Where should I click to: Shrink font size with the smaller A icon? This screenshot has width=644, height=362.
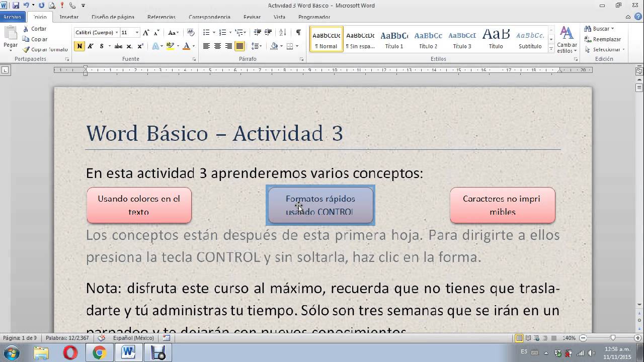pyautogui.click(x=157, y=33)
